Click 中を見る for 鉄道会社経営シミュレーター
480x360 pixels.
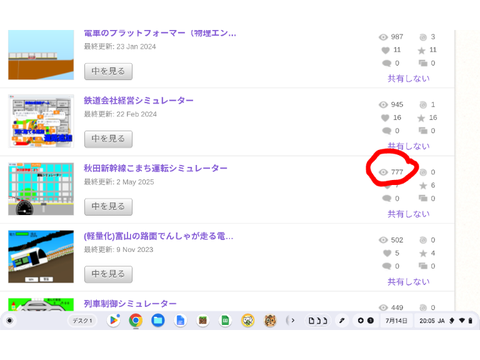pyautogui.click(x=108, y=139)
